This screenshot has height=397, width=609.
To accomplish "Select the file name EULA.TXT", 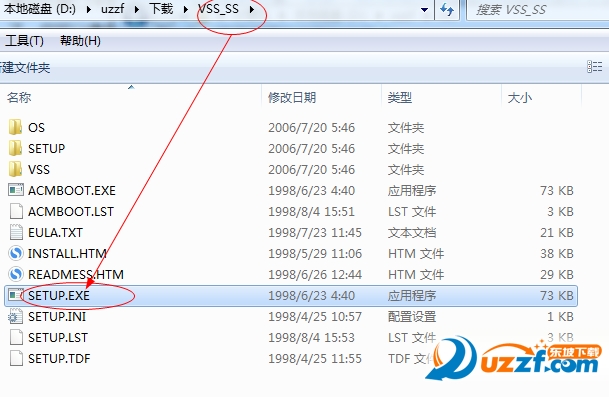I will pos(56,232).
